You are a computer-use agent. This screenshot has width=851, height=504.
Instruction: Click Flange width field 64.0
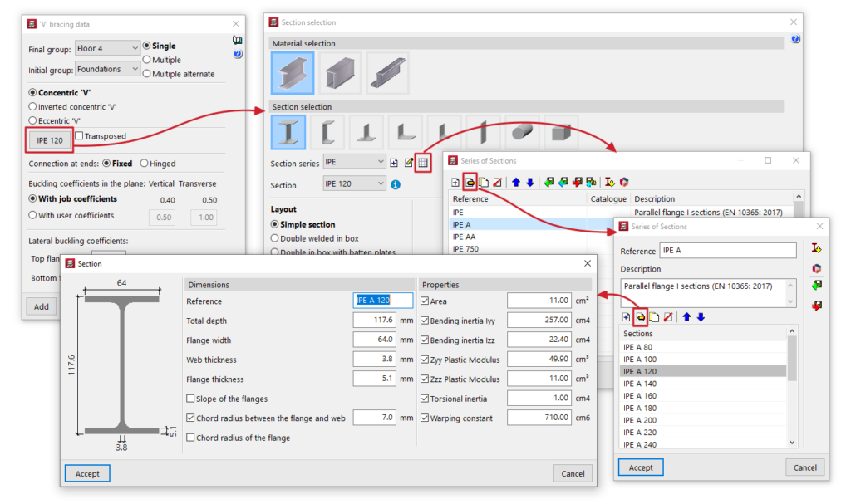375,340
